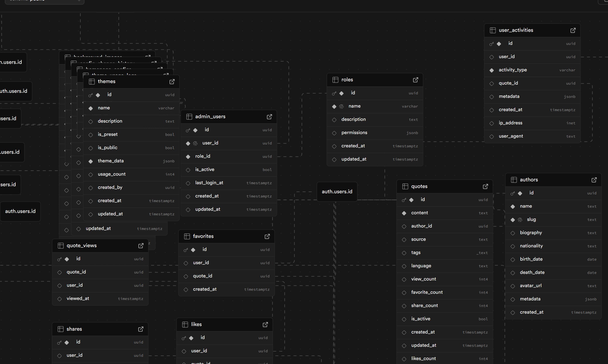Click the auth.users.id node at lower left

(x=20, y=211)
